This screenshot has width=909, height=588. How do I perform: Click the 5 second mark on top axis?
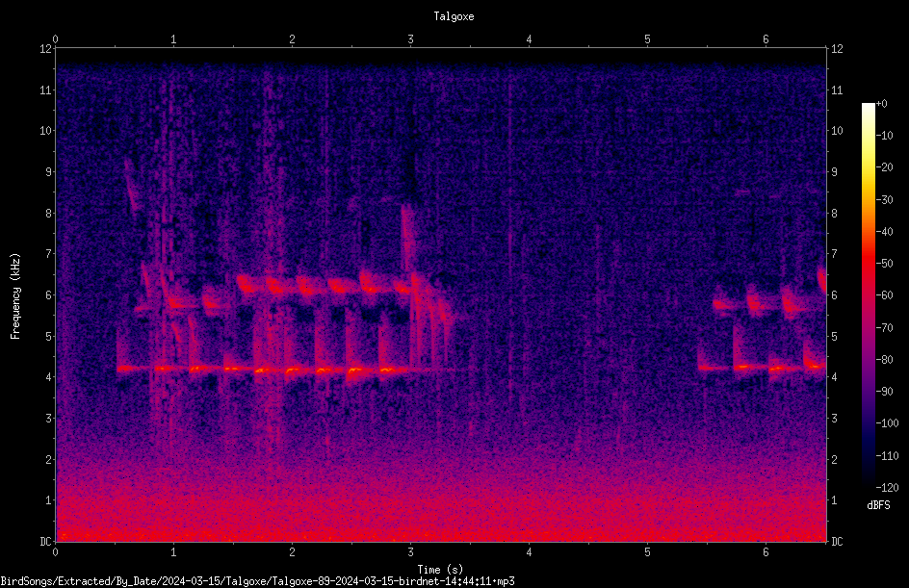point(647,39)
